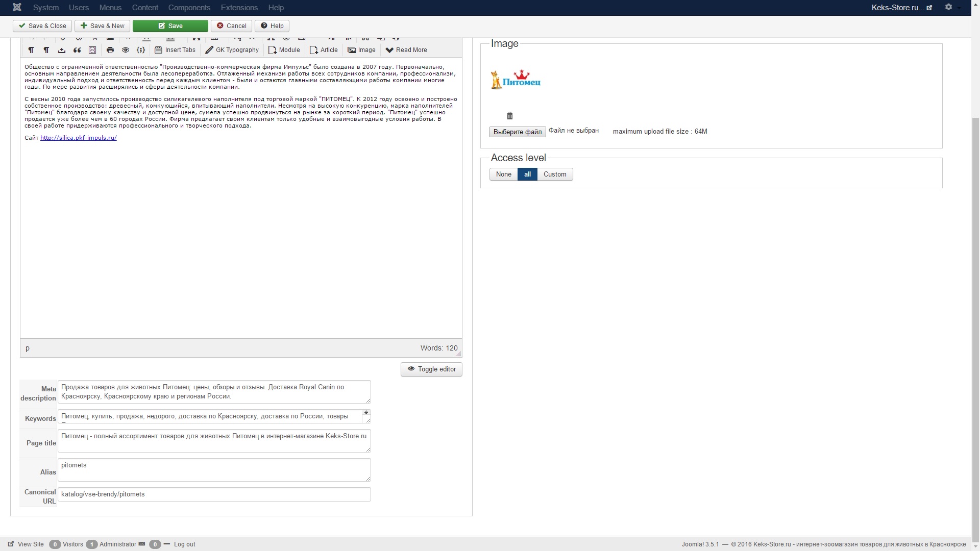Select the 'all' access level option
Screen dimensions: 980x551
point(527,174)
